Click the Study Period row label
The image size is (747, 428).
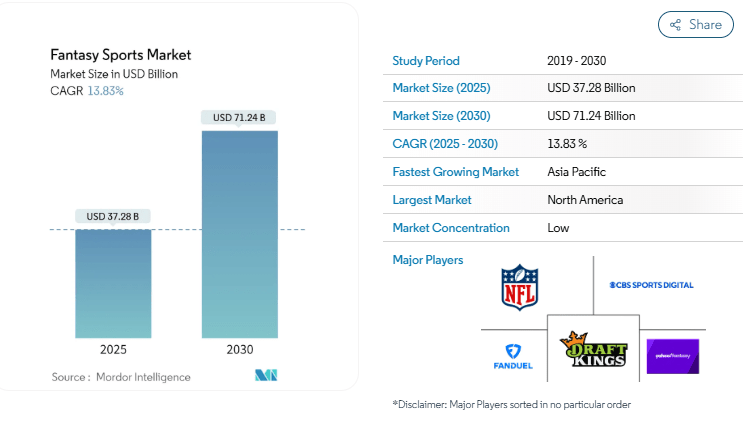[426, 60]
